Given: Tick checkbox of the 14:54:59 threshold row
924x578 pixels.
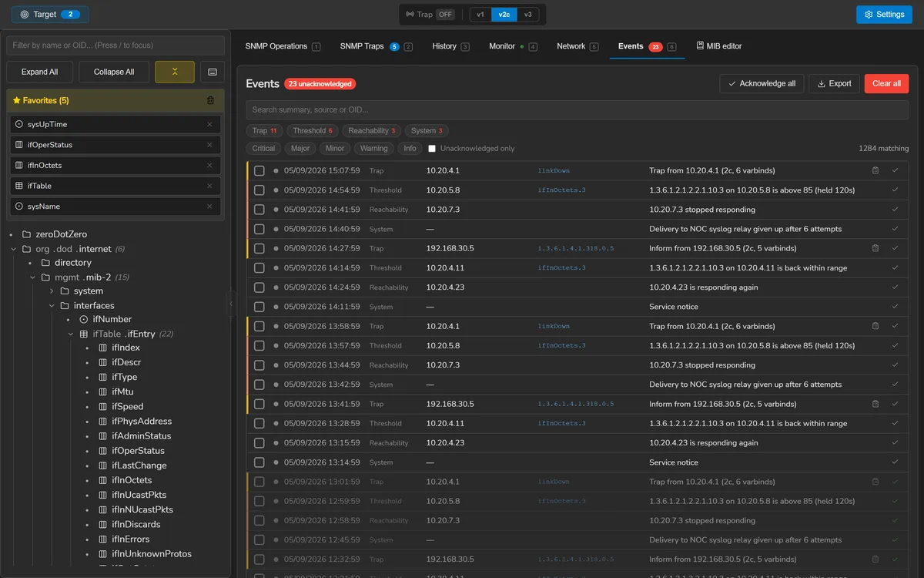Looking at the screenshot, I should pyautogui.click(x=259, y=190).
